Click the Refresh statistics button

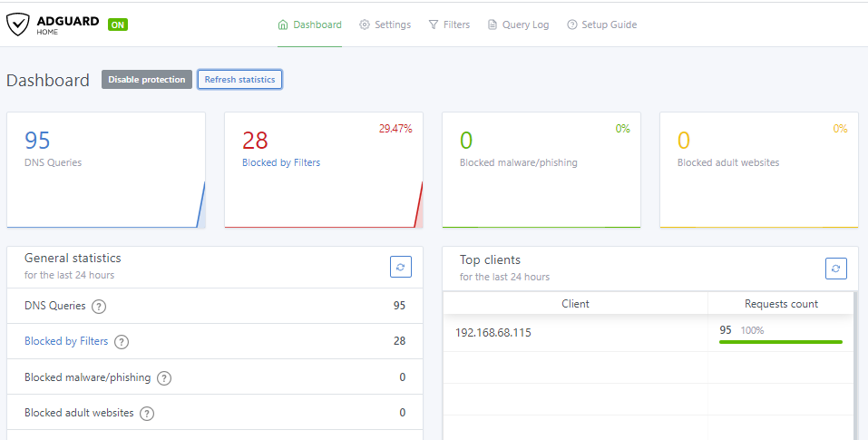[x=239, y=80]
